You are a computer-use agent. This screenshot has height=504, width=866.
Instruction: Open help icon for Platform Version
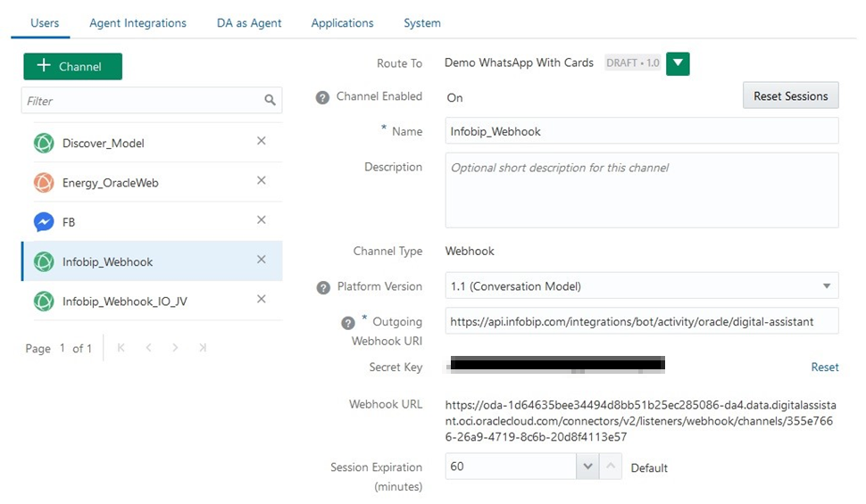click(x=323, y=287)
